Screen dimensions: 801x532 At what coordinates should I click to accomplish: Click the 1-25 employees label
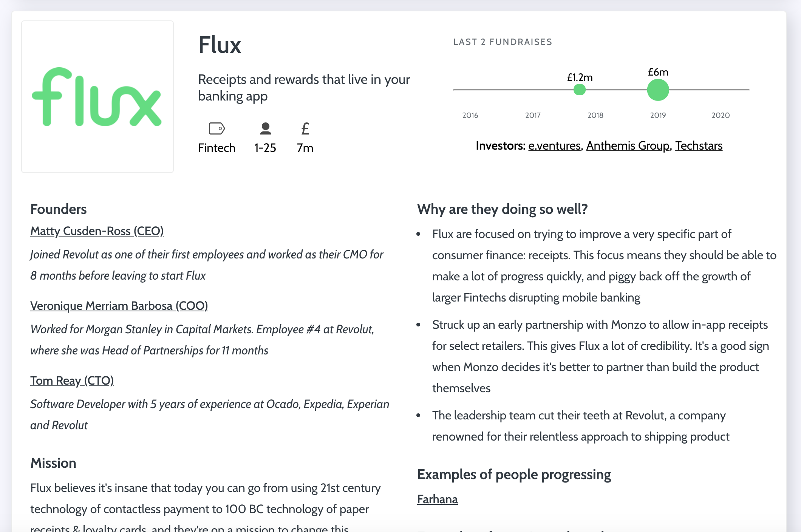pyautogui.click(x=265, y=148)
